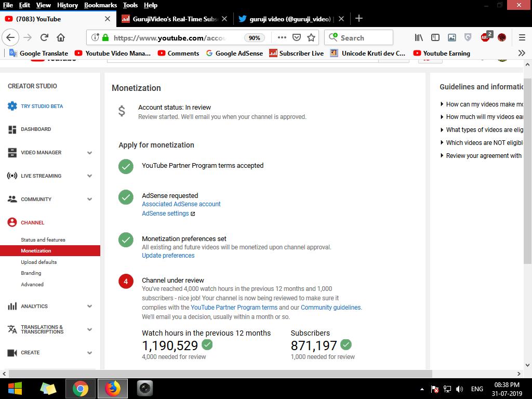Click the Firefox forward arrow button

pyautogui.click(x=28, y=37)
